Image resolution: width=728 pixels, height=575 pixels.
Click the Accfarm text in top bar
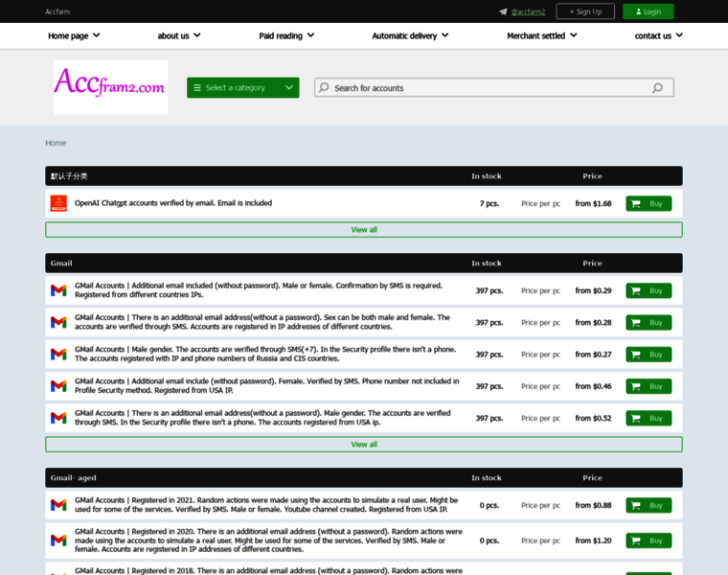point(57,11)
